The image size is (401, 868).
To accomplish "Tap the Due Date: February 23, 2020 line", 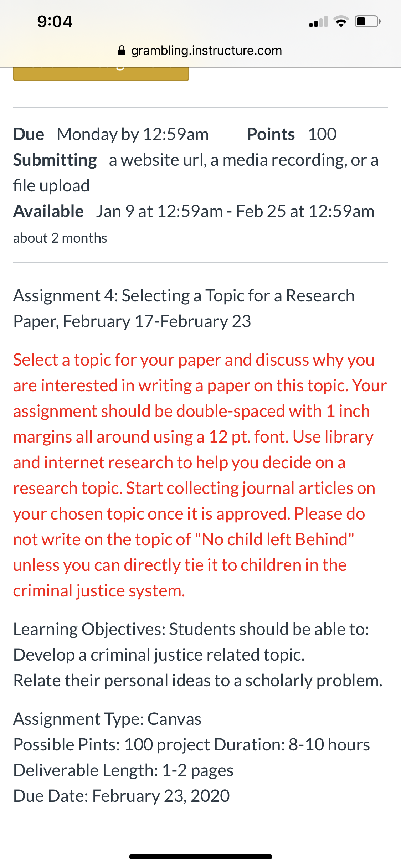I will [x=122, y=796].
